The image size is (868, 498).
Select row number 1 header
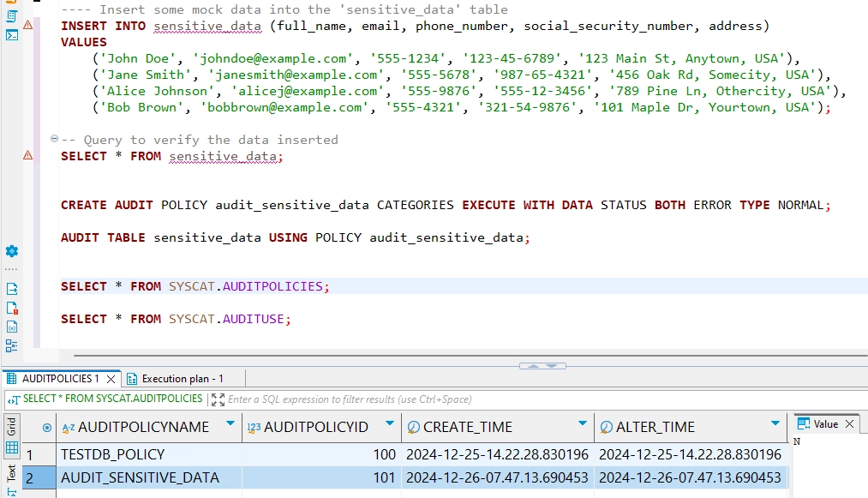click(39, 455)
